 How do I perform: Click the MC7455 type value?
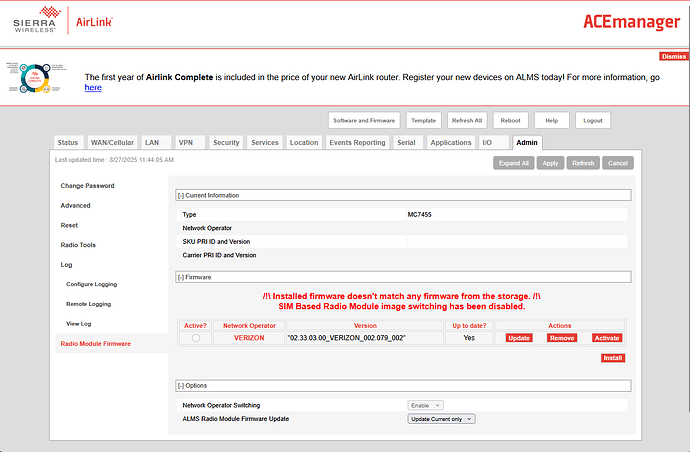click(x=419, y=215)
